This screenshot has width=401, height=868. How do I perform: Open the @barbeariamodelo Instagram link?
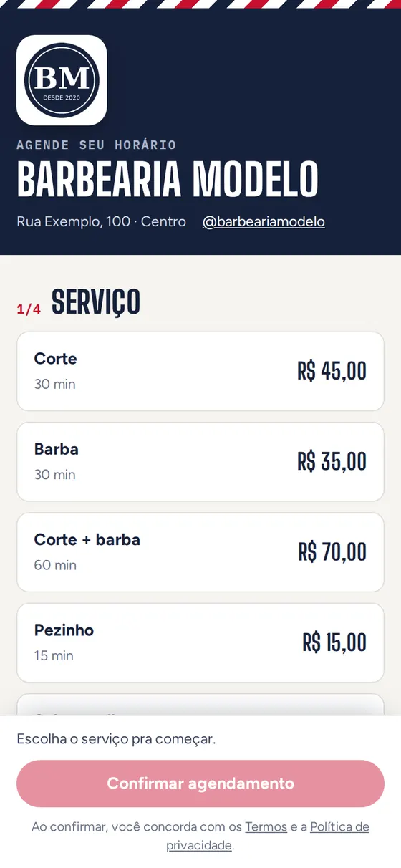click(264, 221)
